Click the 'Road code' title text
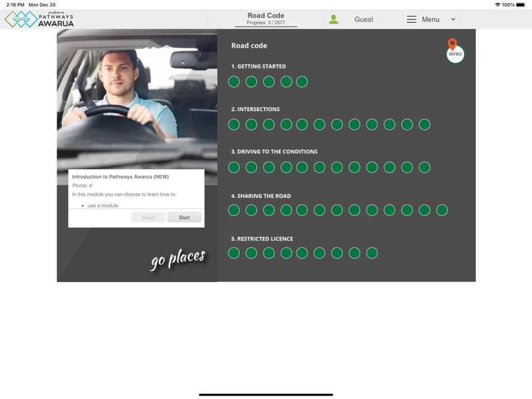The width and height of the screenshot is (532, 399). coord(249,45)
